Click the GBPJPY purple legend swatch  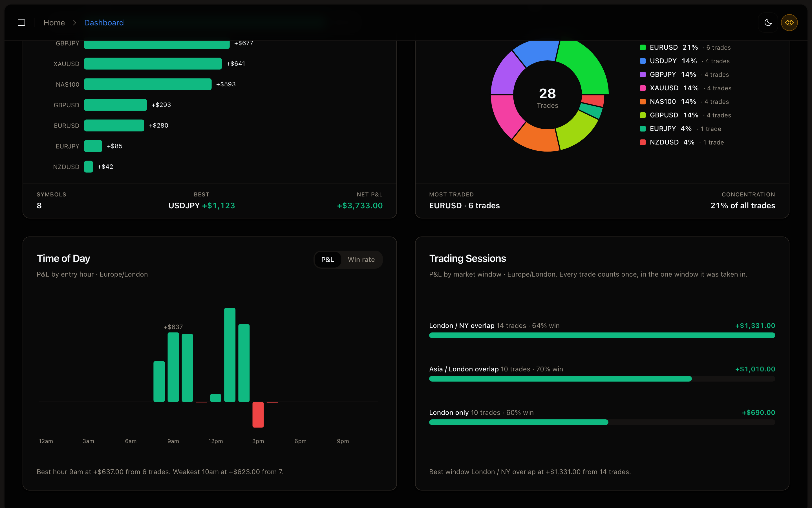(x=643, y=75)
